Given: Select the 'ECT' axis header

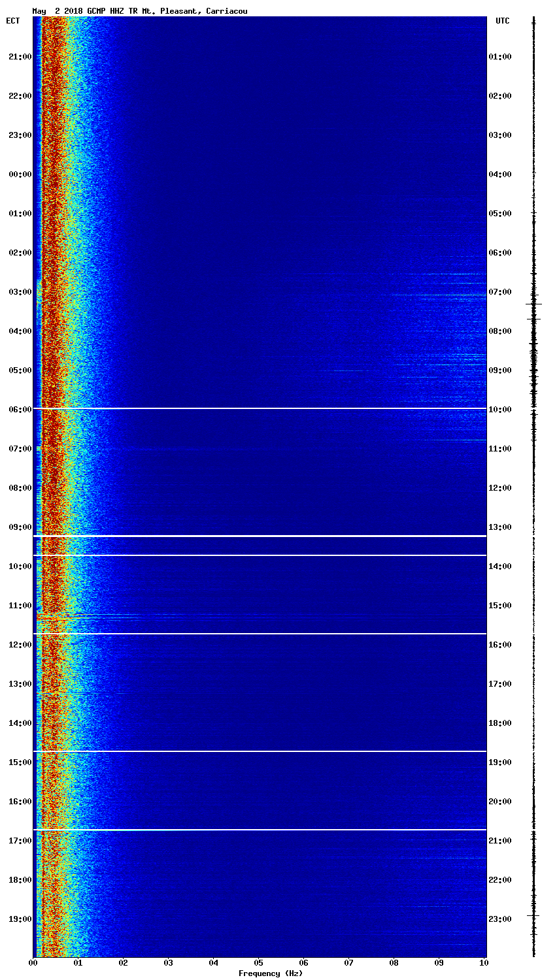Looking at the screenshot, I should point(13,21).
